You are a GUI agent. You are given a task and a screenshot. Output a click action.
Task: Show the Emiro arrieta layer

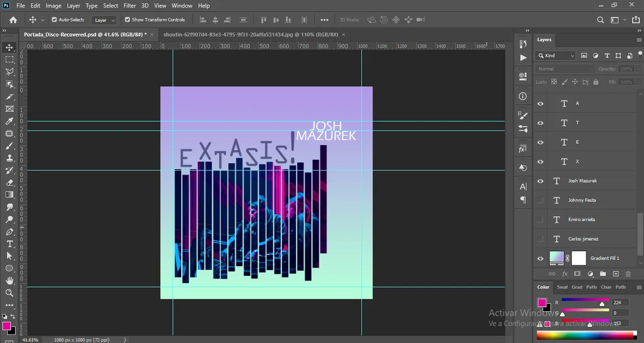(540, 220)
